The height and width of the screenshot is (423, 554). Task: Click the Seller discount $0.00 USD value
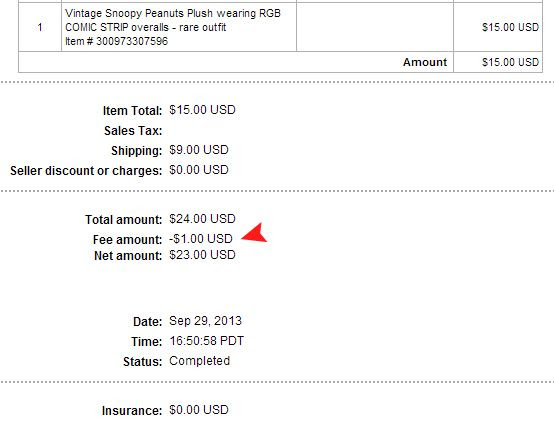[199, 170]
